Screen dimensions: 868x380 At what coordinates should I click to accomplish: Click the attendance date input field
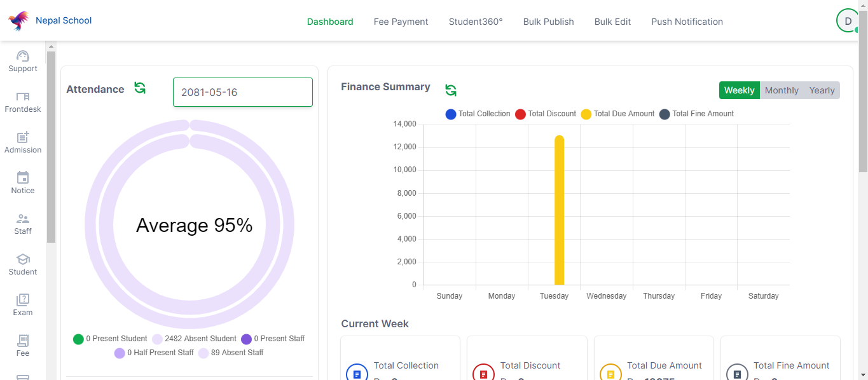click(242, 92)
